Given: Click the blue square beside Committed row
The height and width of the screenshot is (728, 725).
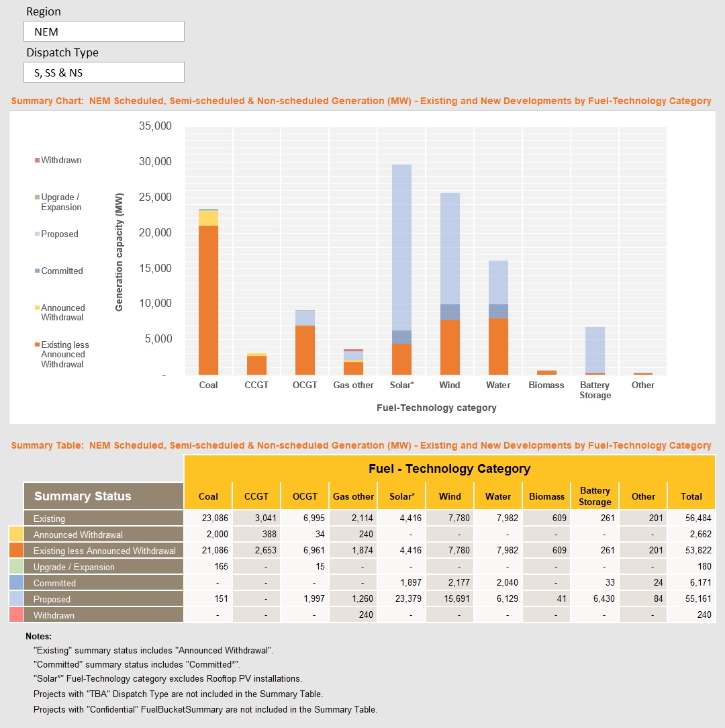Looking at the screenshot, I should click(18, 582).
